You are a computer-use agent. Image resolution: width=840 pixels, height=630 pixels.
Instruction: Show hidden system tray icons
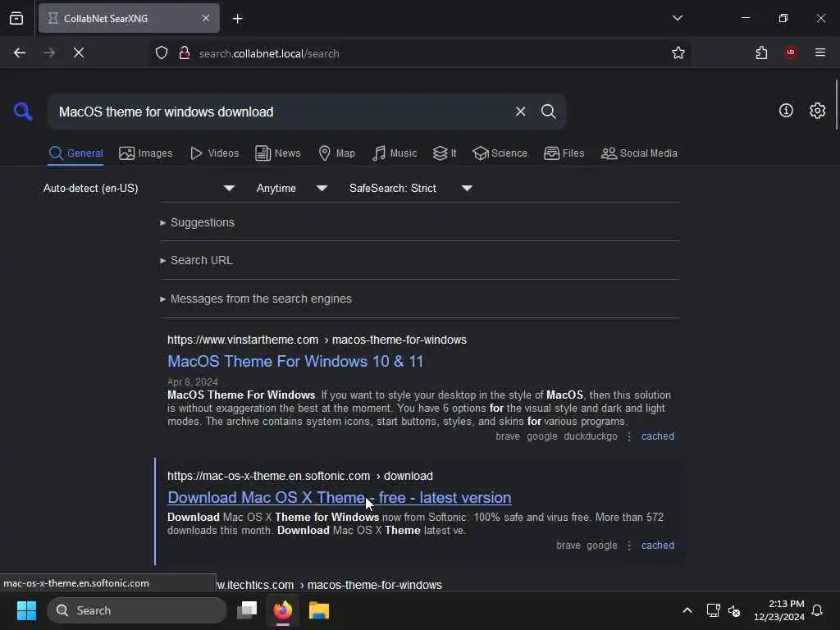click(x=687, y=610)
